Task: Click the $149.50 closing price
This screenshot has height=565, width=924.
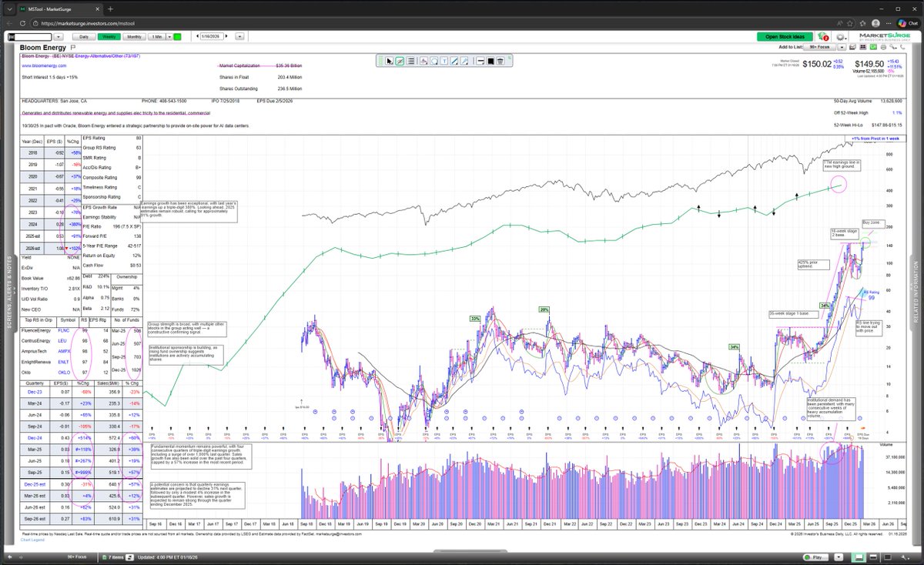Action: tap(870, 65)
